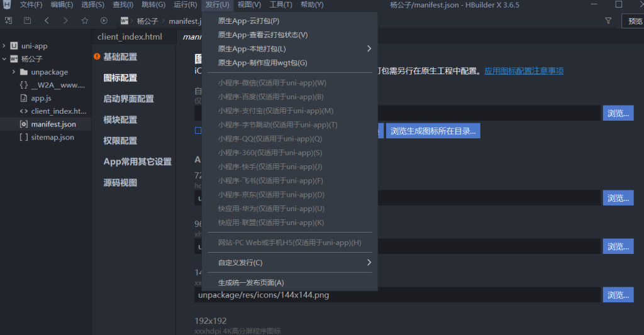Click 浏览 button for the auto-generate icon source field

(x=618, y=113)
